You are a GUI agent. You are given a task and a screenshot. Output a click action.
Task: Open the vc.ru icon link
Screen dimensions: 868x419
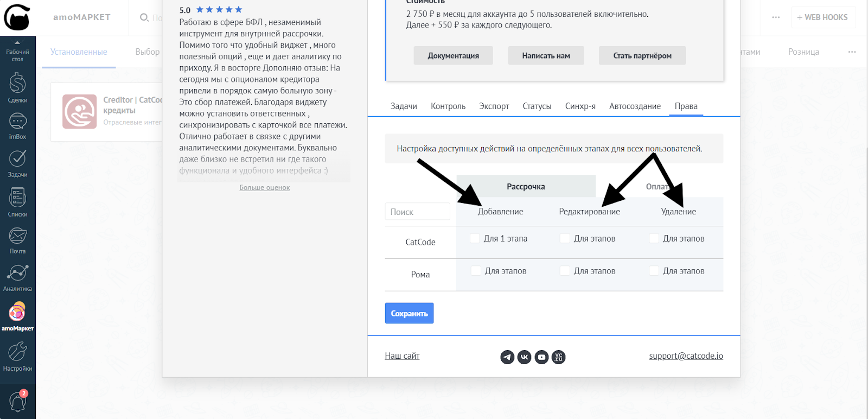(559, 357)
